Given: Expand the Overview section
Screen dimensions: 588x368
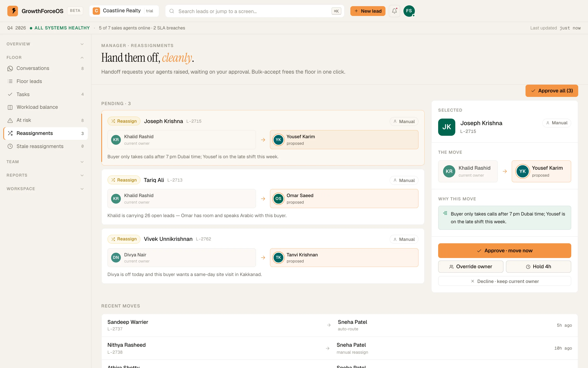Looking at the screenshot, I should (46, 44).
